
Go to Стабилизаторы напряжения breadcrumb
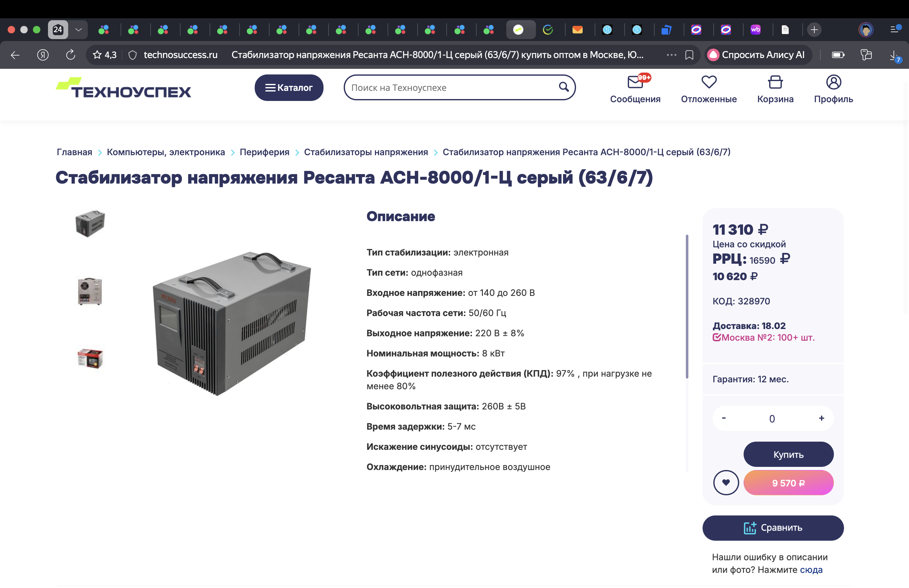[x=365, y=152]
